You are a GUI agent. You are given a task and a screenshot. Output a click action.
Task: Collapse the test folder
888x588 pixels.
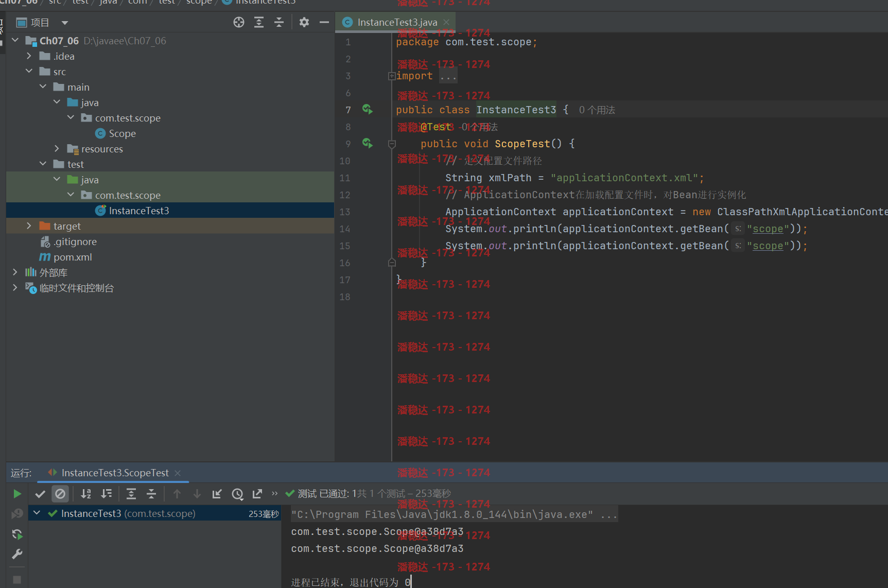coord(43,164)
